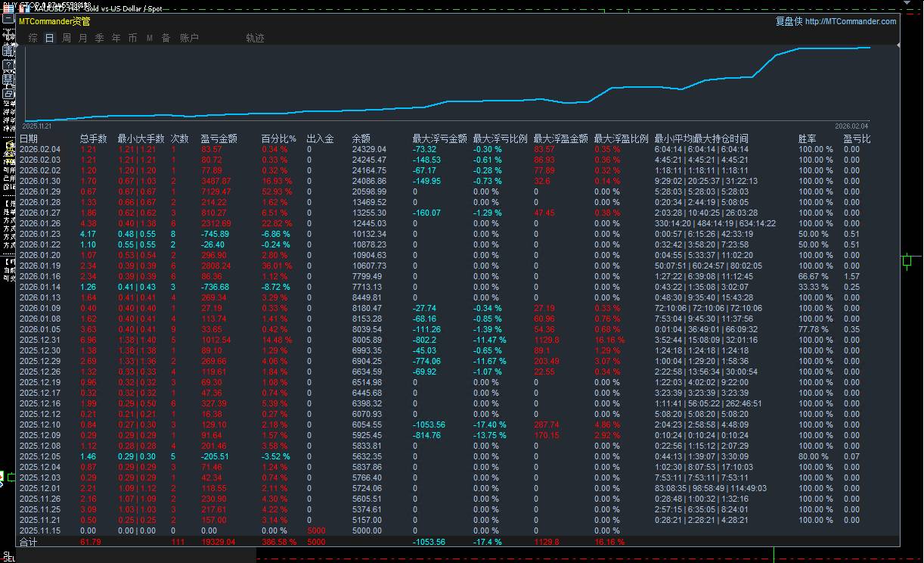Click the 最大浮亏比例 column header

[x=500, y=139]
